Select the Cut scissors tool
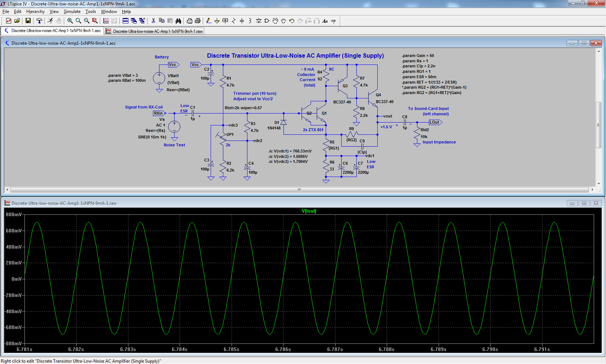Image resolution: width=606 pixels, height=364 pixels. (153, 21)
